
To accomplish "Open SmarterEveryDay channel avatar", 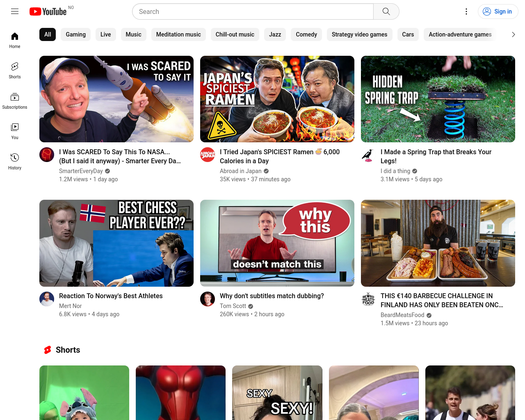I will (47, 155).
